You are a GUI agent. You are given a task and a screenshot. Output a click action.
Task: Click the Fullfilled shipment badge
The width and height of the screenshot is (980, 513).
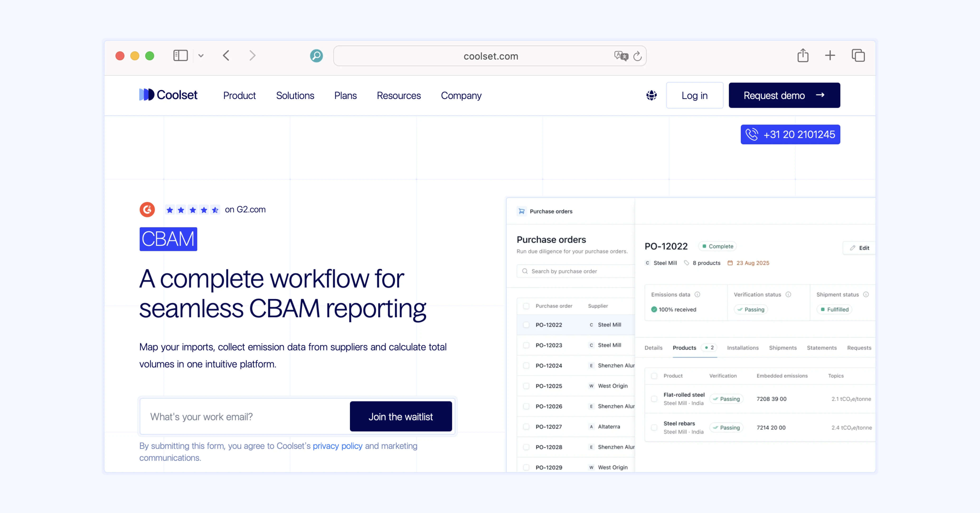(834, 309)
